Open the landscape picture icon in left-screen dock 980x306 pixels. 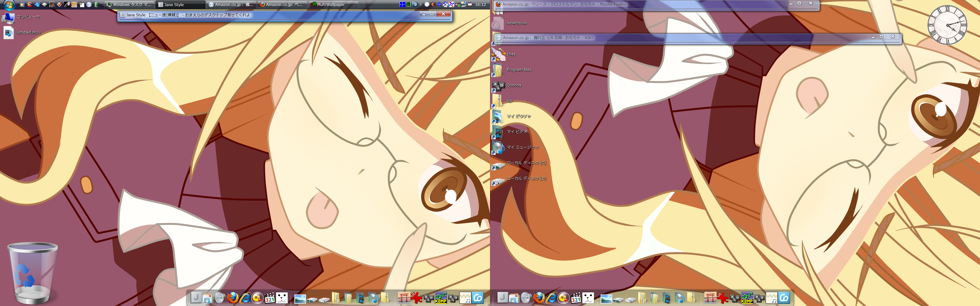pyautogui.click(x=300, y=299)
